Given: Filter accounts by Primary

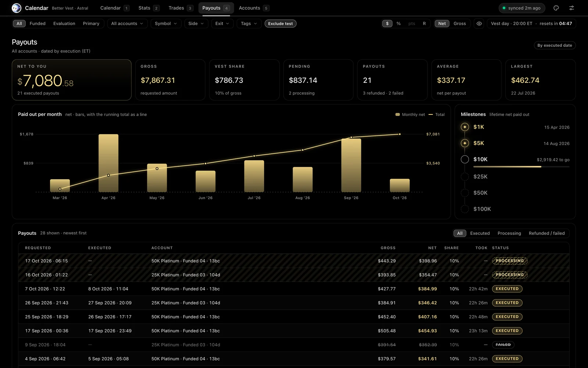Looking at the screenshot, I should pyautogui.click(x=91, y=24).
